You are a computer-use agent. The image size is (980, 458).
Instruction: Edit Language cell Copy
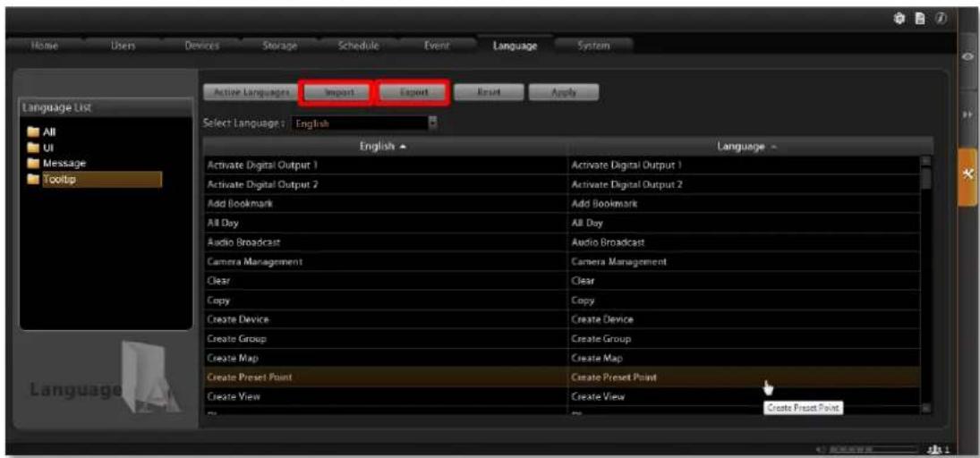(x=744, y=301)
